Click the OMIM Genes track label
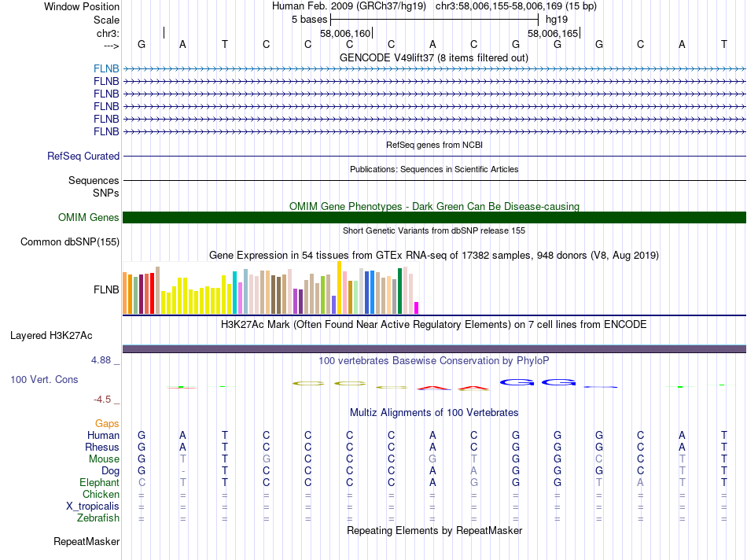The image size is (747, 560). [88, 217]
